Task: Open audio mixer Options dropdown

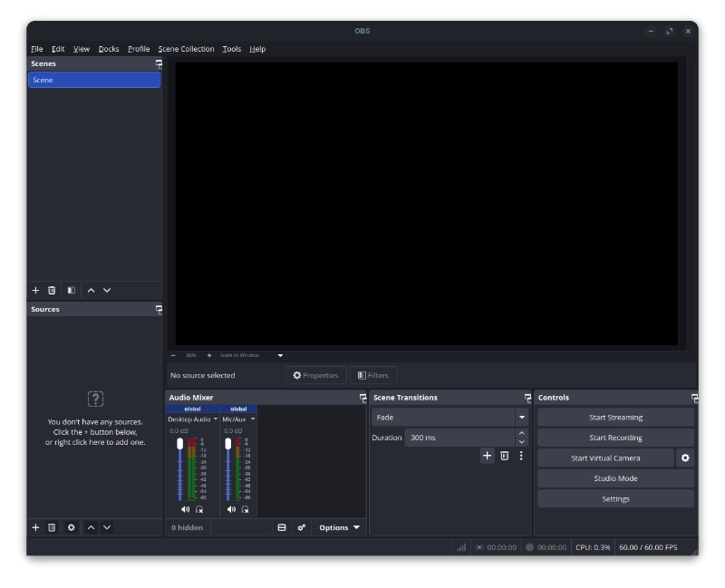Action: (339, 527)
